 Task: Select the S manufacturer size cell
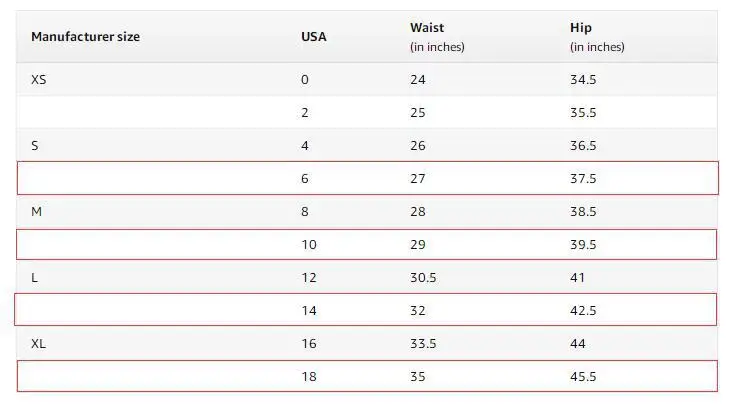[34, 146]
